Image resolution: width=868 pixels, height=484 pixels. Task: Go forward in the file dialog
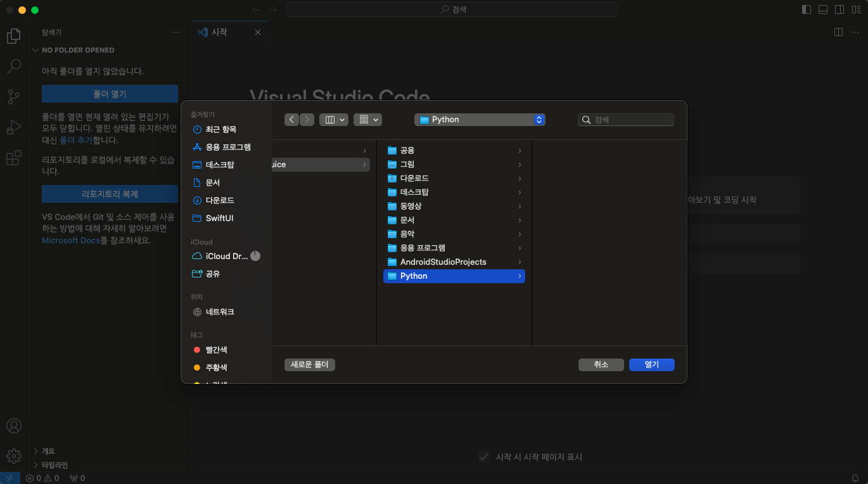point(307,120)
